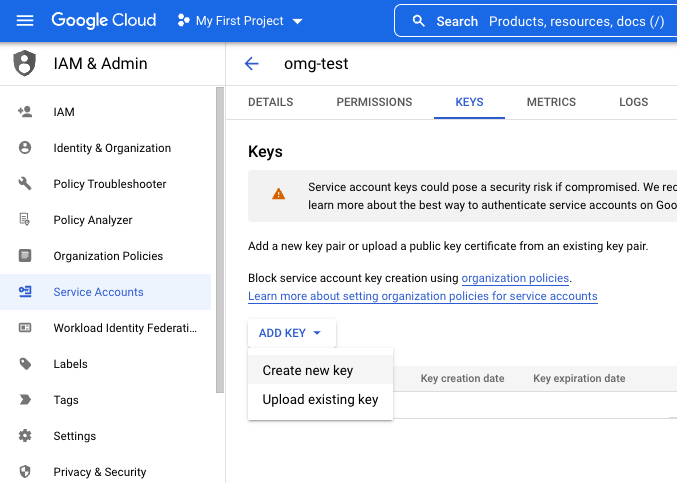
Task: Click the Privacy & Security shield icon
Action: point(25,471)
